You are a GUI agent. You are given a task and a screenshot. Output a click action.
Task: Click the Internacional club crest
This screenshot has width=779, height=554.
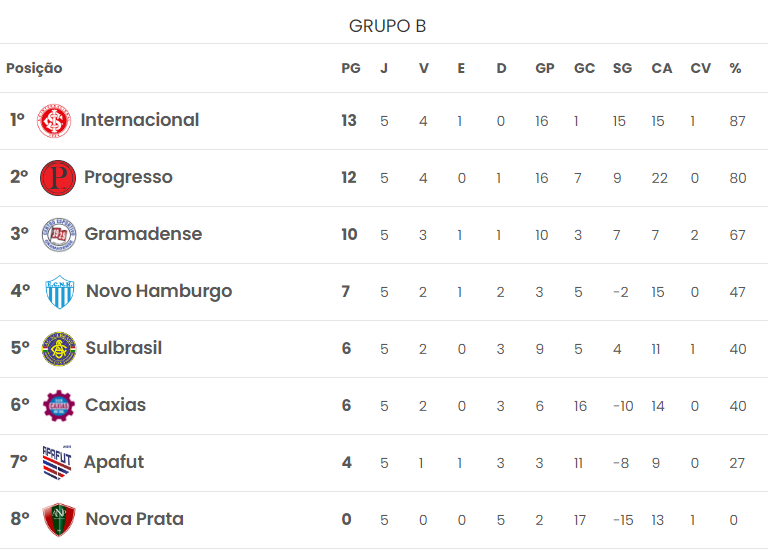tap(54, 121)
